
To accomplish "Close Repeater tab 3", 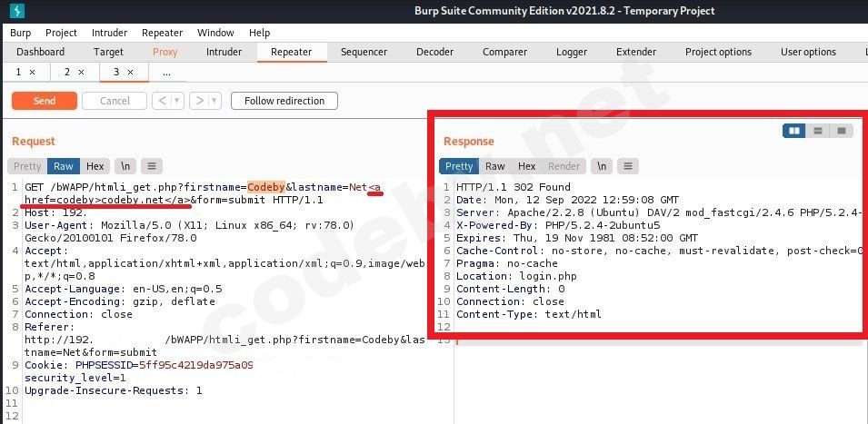I will (131, 72).
